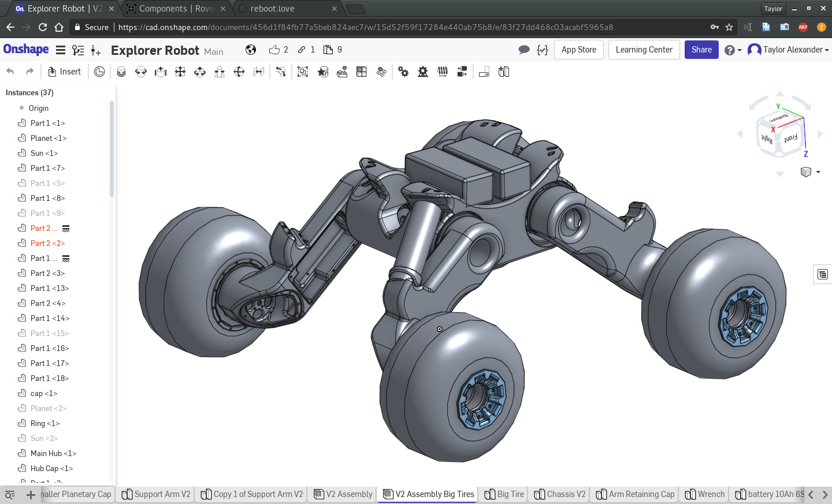The width and height of the screenshot is (832, 504).
Task: Toggle the comments panel speech bubble
Action: point(524,50)
